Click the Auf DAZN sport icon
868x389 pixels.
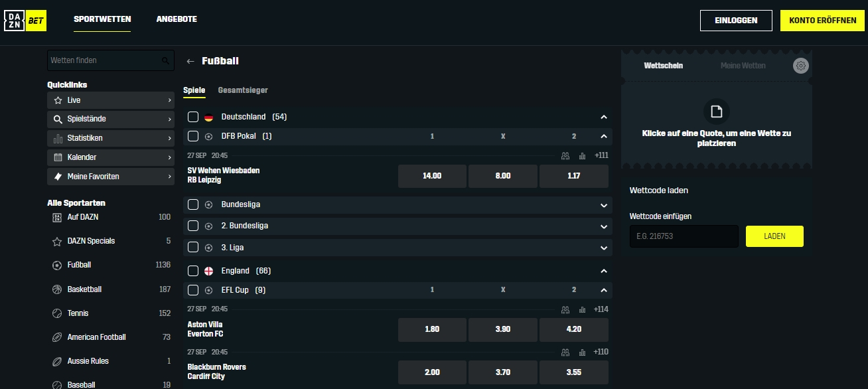pyautogui.click(x=57, y=217)
